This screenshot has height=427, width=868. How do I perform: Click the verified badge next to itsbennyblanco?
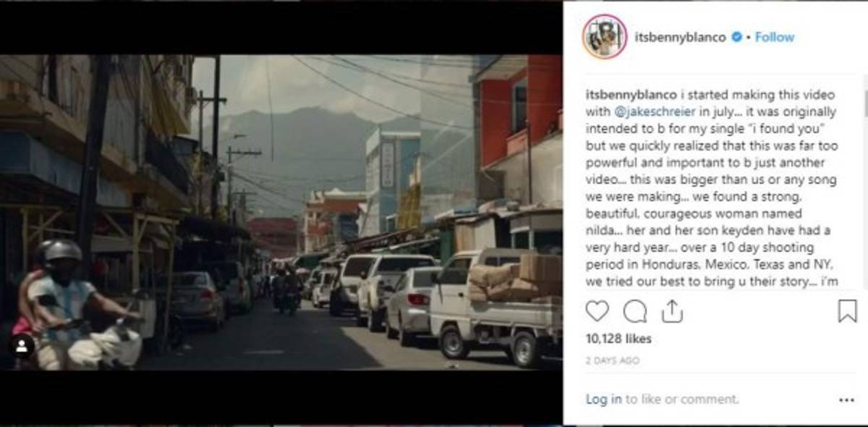736,37
